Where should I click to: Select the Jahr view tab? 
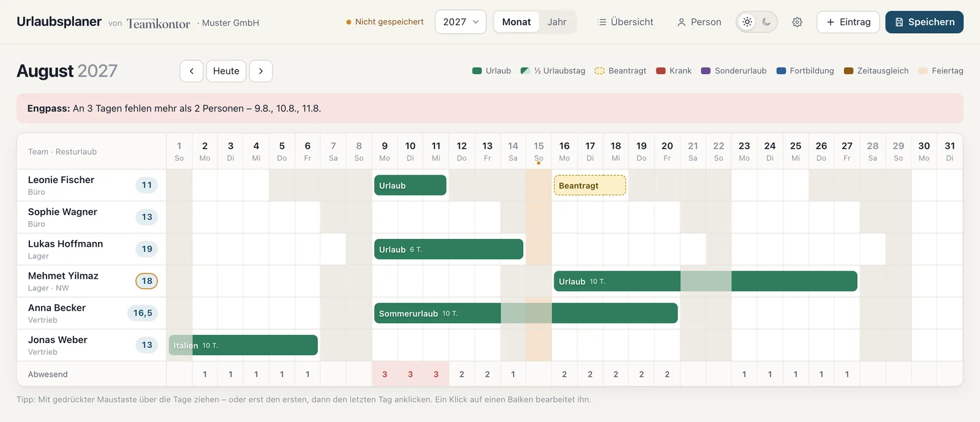pos(557,22)
